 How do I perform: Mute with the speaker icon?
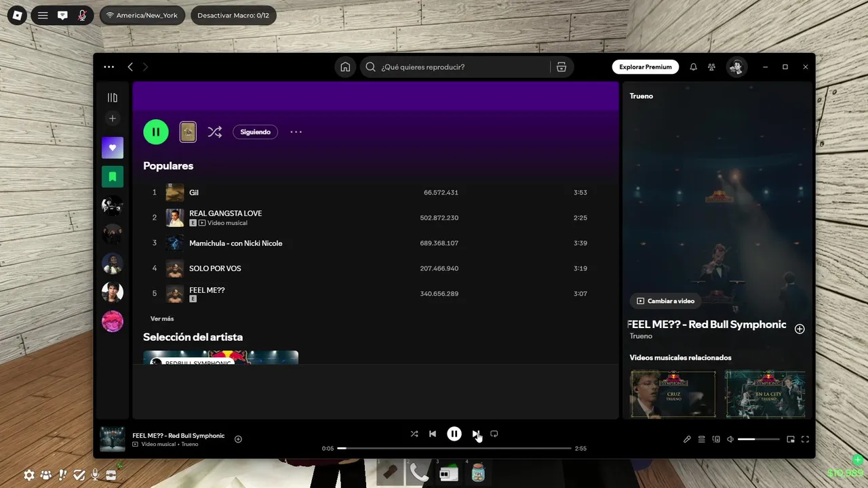tap(730, 439)
